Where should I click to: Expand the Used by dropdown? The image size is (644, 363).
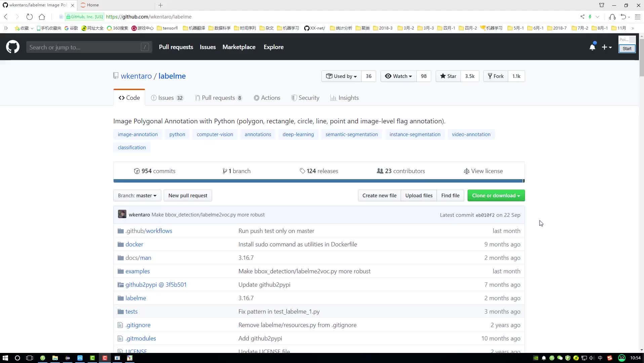coord(341,76)
